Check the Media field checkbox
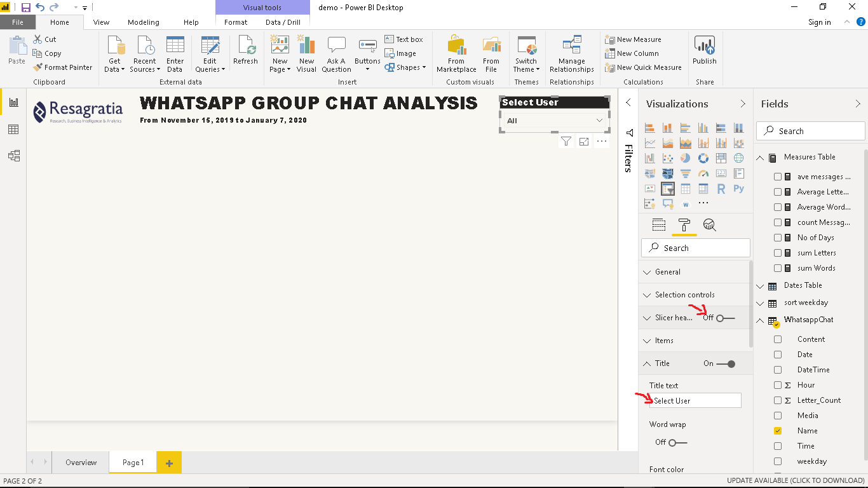The height and width of the screenshot is (488, 868). [x=778, y=416]
